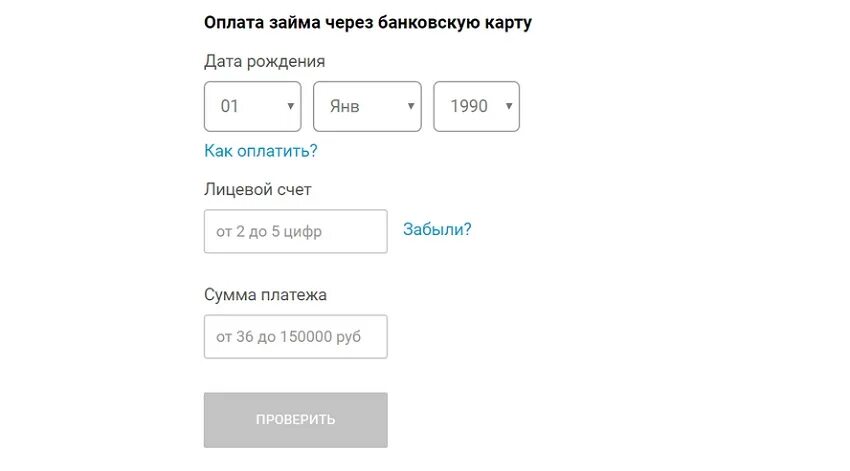Click the 'Лицевой счет' label

(257, 190)
